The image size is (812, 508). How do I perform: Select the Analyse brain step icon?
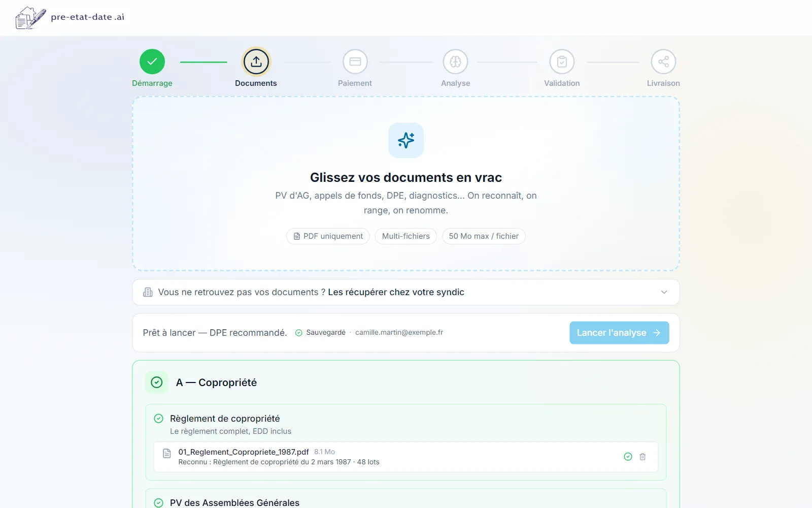click(x=456, y=61)
